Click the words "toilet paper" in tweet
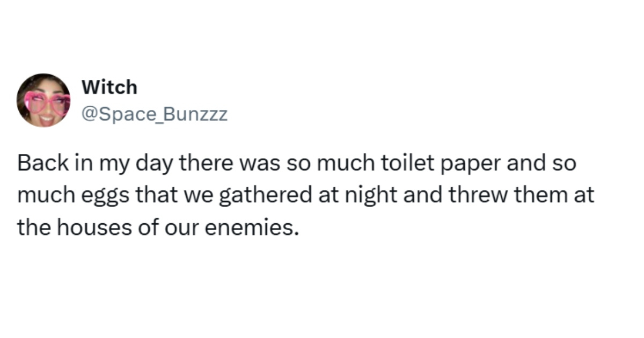This screenshot has width=644, height=338. 414,164
